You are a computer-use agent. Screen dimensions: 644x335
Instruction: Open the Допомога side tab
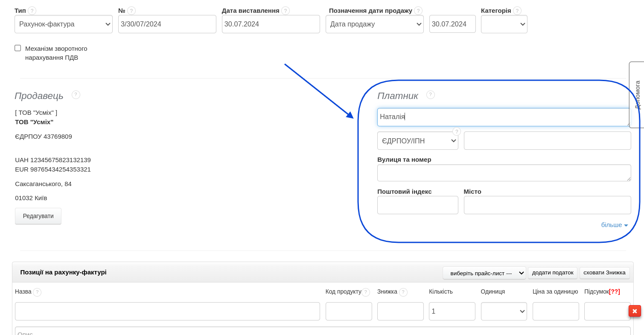click(637, 95)
